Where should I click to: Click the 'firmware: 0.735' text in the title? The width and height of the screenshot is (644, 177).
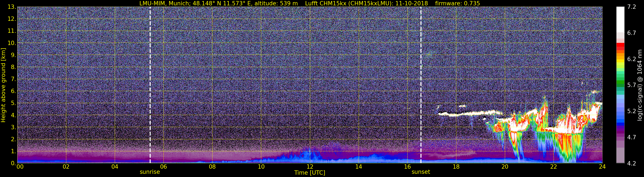click(x=457, y=3)
